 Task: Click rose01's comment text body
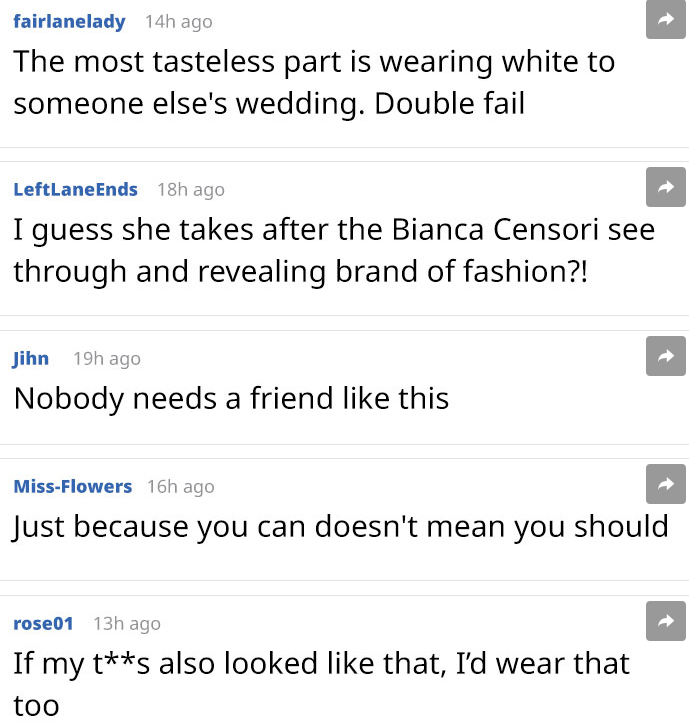(x=320, y=663)
